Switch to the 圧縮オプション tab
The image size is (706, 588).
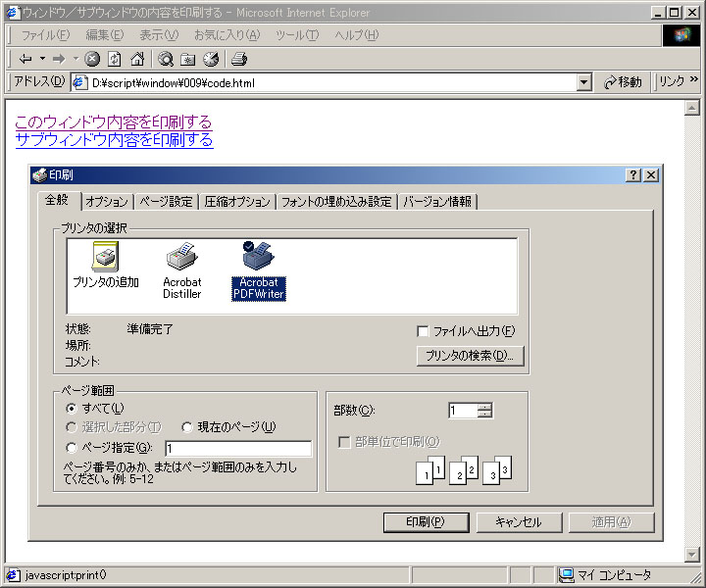click(x=237, y=202)
